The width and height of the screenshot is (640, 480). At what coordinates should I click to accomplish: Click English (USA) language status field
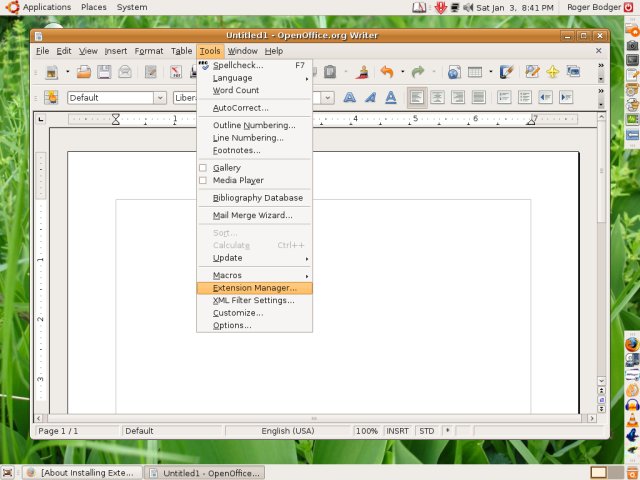(x=288, y=431)
